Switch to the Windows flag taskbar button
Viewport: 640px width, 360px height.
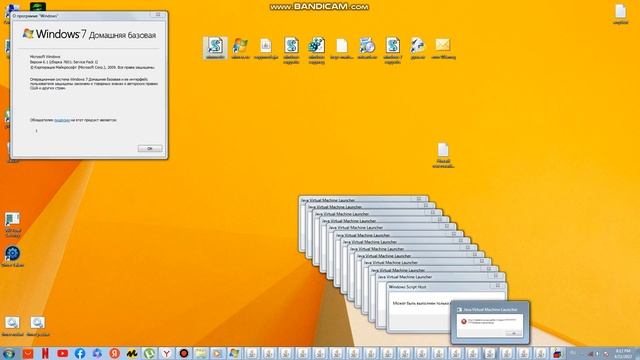234,353
